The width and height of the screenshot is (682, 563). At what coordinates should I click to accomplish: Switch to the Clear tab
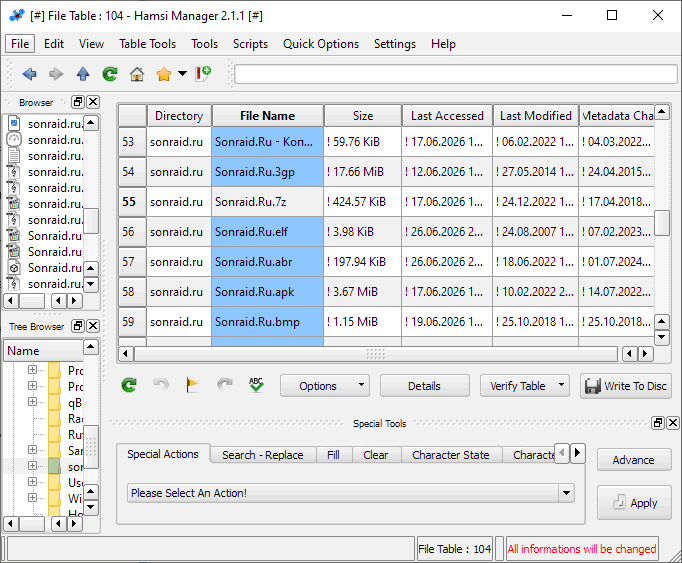[x=376, y=455]
